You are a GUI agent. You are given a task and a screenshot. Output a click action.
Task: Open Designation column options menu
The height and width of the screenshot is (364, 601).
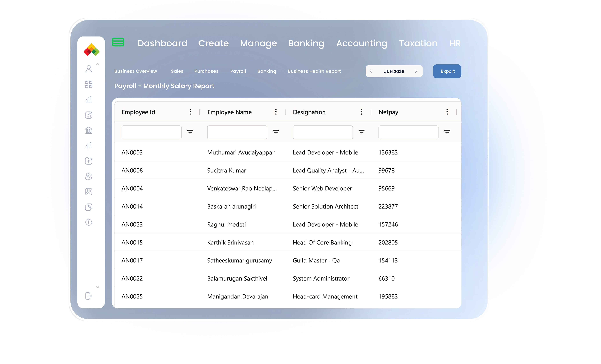point(361,112)
